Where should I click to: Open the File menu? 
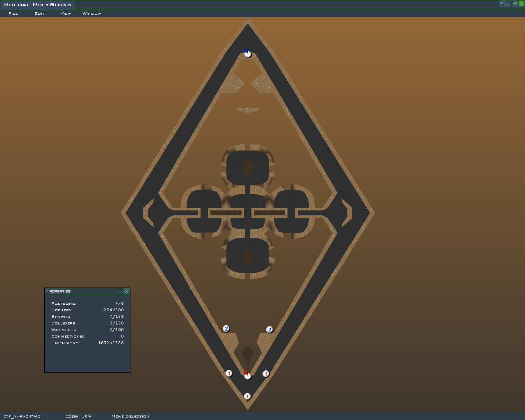[13, 14]
